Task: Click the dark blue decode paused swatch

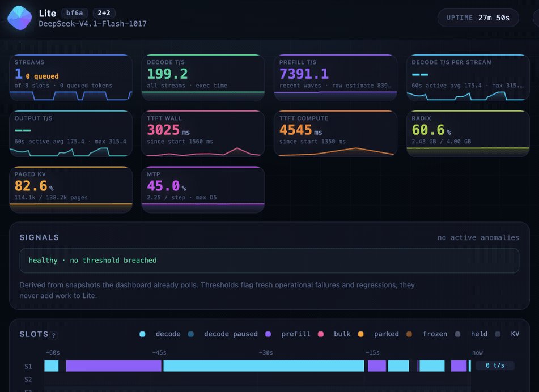Action: [191, 334]
